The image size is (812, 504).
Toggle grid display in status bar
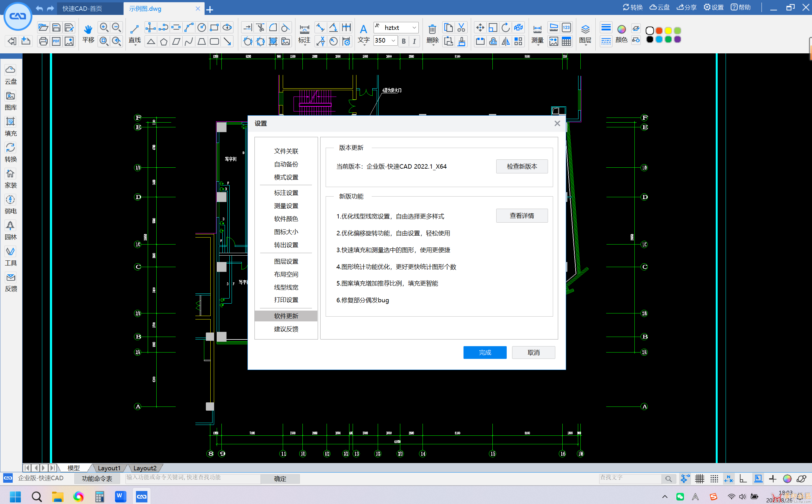700,479
